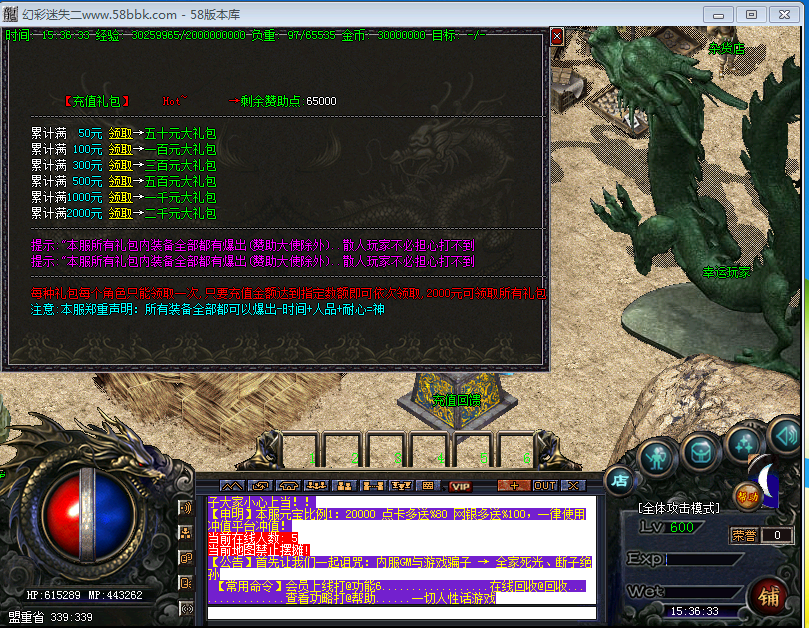
Task: Click the chat input field
Action: click(401, 613)
